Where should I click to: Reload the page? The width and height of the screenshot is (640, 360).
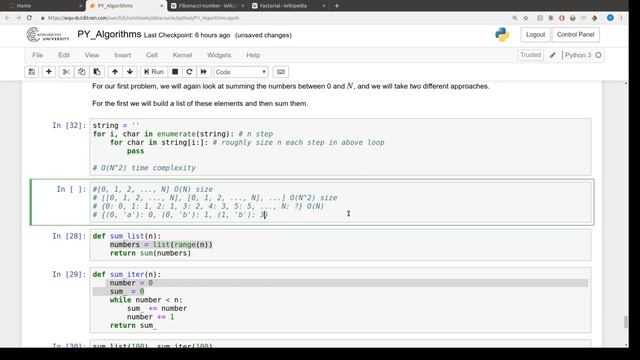29,18
